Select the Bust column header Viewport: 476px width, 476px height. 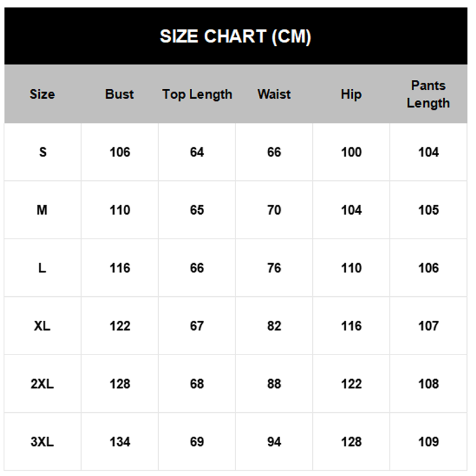pos(120,94)
